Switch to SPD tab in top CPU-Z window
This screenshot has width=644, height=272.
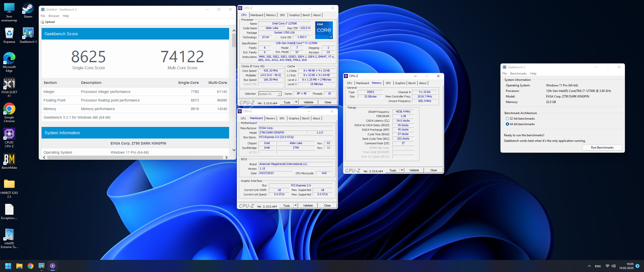[x=282, y=15]
